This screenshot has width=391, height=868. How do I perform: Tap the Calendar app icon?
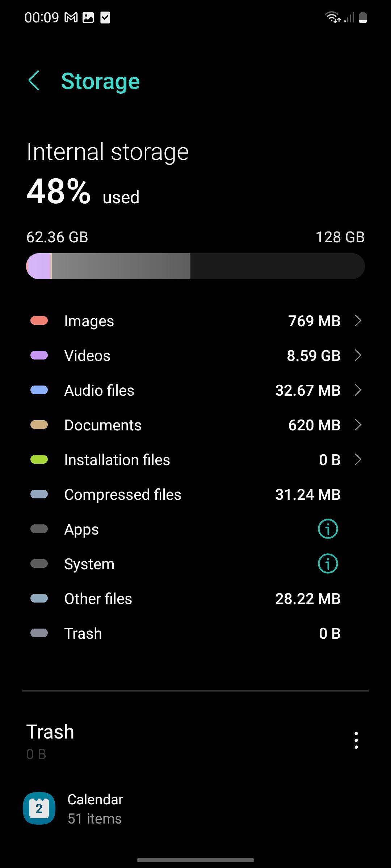tap(39, 808)
